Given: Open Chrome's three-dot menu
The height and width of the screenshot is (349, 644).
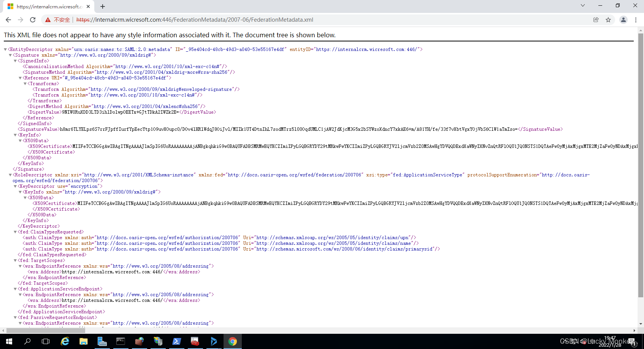Looking at the screenshot, I should (636, 20).
